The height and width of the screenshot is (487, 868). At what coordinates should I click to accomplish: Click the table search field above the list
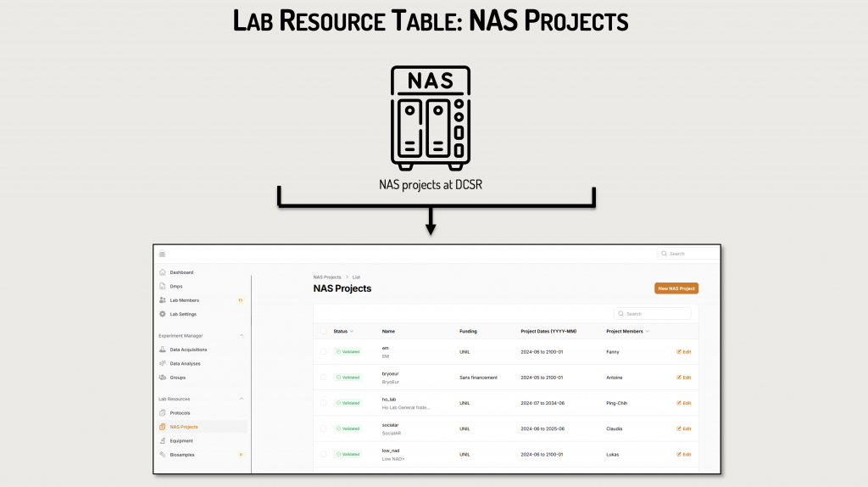point(656,314)
